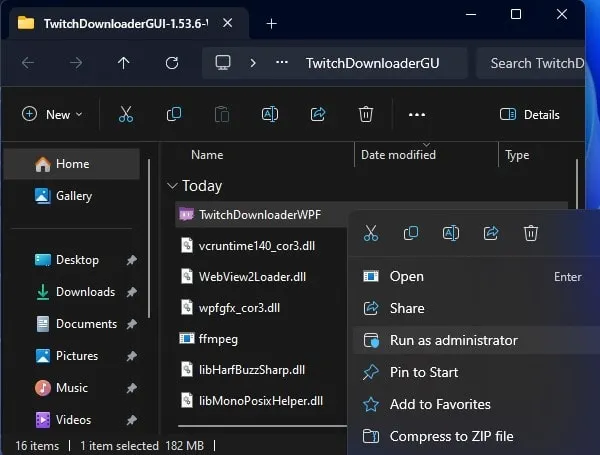The width and height of the screenshot is (600, 455).
Task: Click the TwitchDownloaderGU breadcrumb in address bar
Action: (x=372, y=63)
